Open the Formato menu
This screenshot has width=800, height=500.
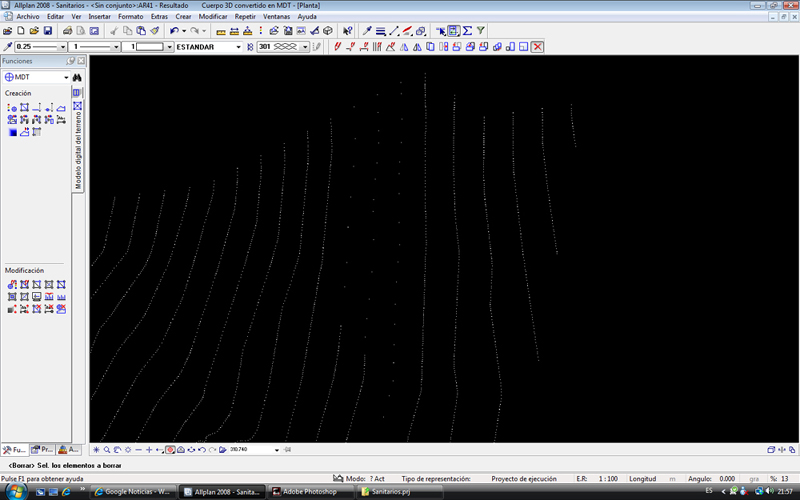coord(131,17)
